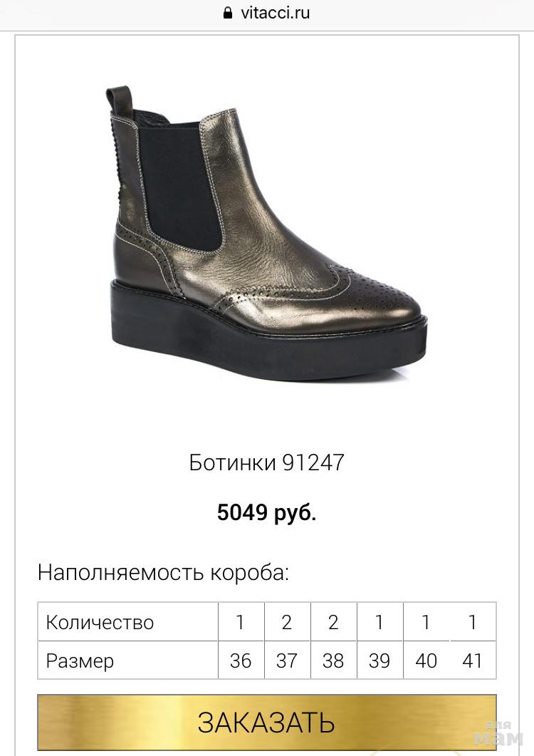
Task: Tap quantity 2 above size 38
Action: (x=333, y=622)
